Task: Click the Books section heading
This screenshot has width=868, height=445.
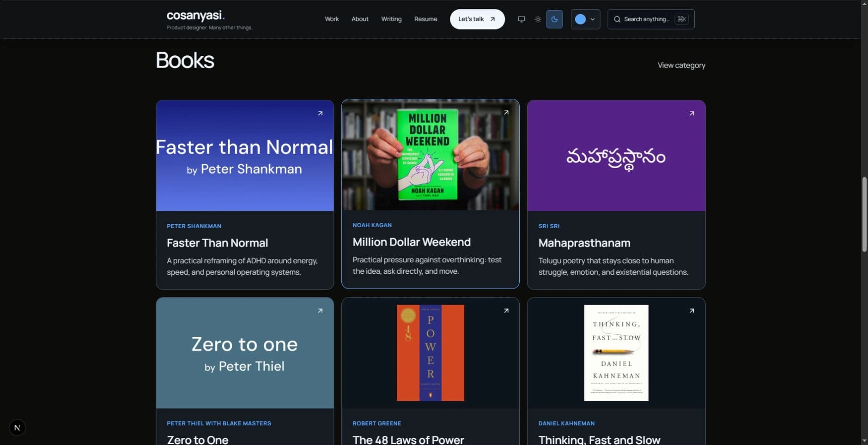Action: click(x=185, y=60)
